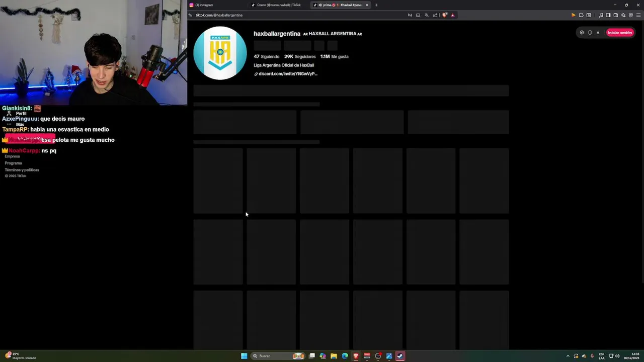Open Más in TikTok sidebar
This screenshot has width=644, height=362.
tap(16, 124)
